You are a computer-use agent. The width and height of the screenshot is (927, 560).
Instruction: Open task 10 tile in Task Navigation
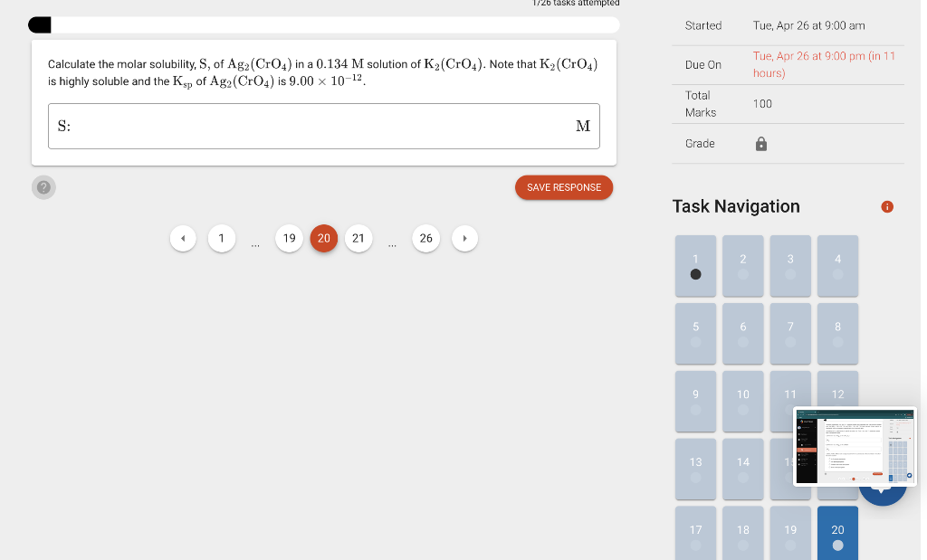point(743,401)
